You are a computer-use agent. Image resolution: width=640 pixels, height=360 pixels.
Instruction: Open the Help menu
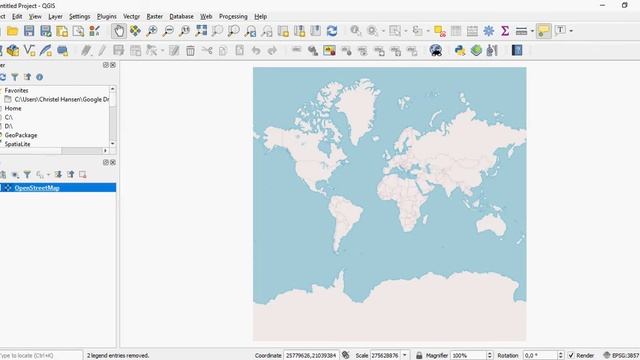point(261,17)
